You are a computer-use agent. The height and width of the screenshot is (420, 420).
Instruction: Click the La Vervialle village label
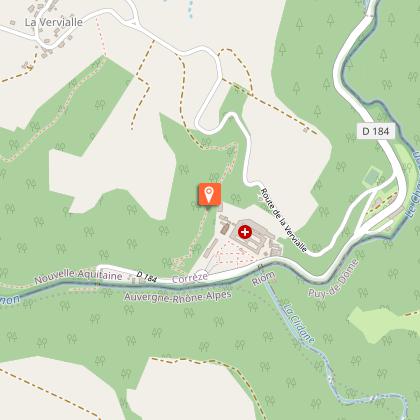pyautogui.click(x=54, y=22)
